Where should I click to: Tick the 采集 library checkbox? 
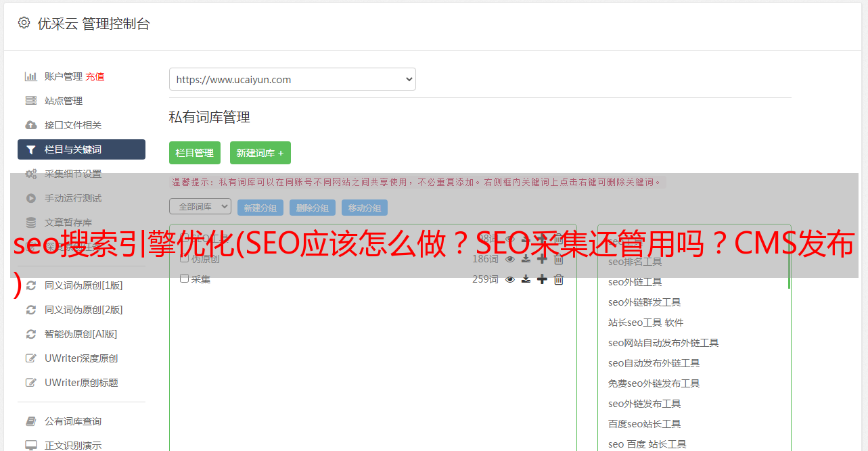184,279
